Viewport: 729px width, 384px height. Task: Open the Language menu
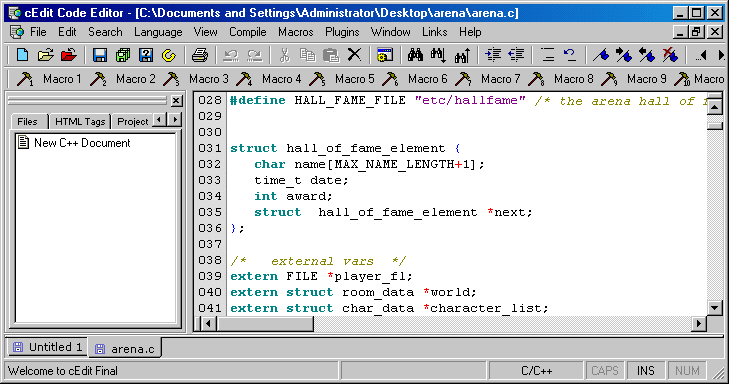158,32
